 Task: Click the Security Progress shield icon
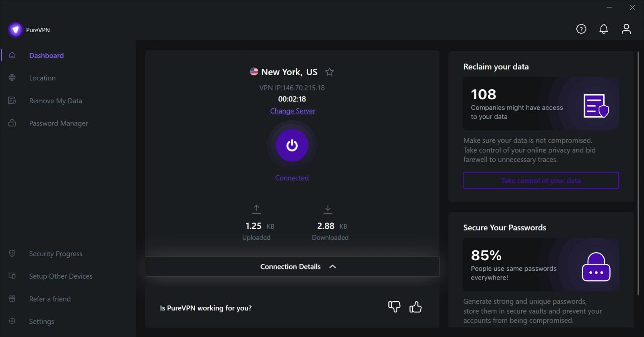coord(12,253)
